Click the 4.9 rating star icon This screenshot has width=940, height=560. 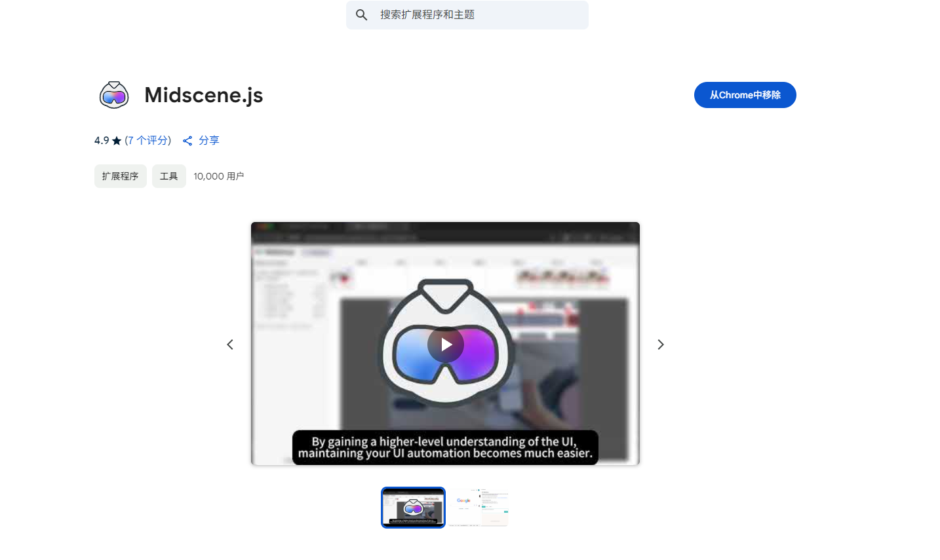click(x=117, y=141)
